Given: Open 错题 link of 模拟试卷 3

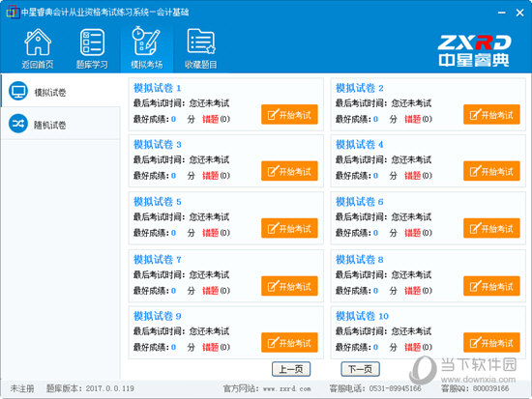Looking at the screenshot, I should click(210, 176).
